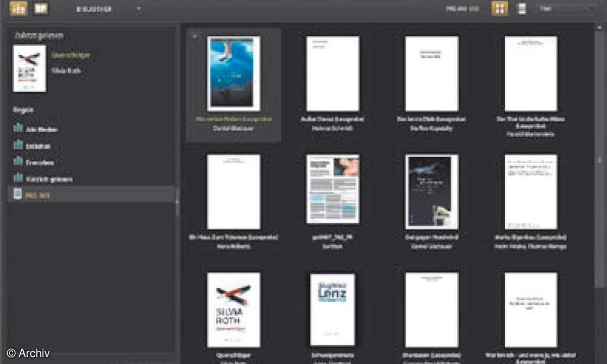Expand the Bibliothek dropdown arrow
This screenshot has height=364, width=607.
[139, 9]
